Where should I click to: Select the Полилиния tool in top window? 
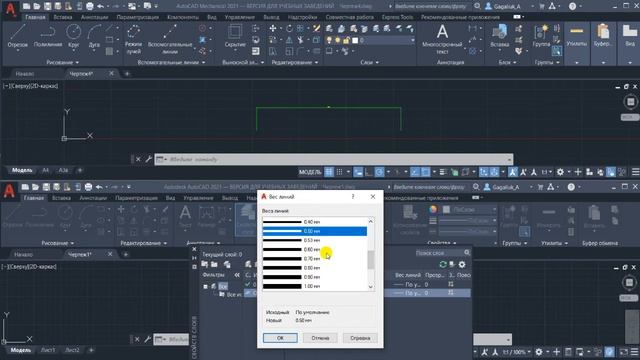[x=48, y=36]
